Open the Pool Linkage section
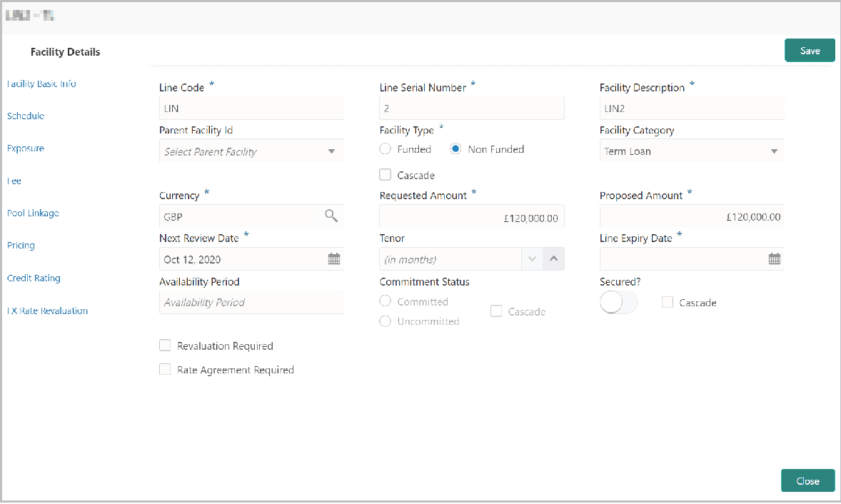 pos(33,213)
